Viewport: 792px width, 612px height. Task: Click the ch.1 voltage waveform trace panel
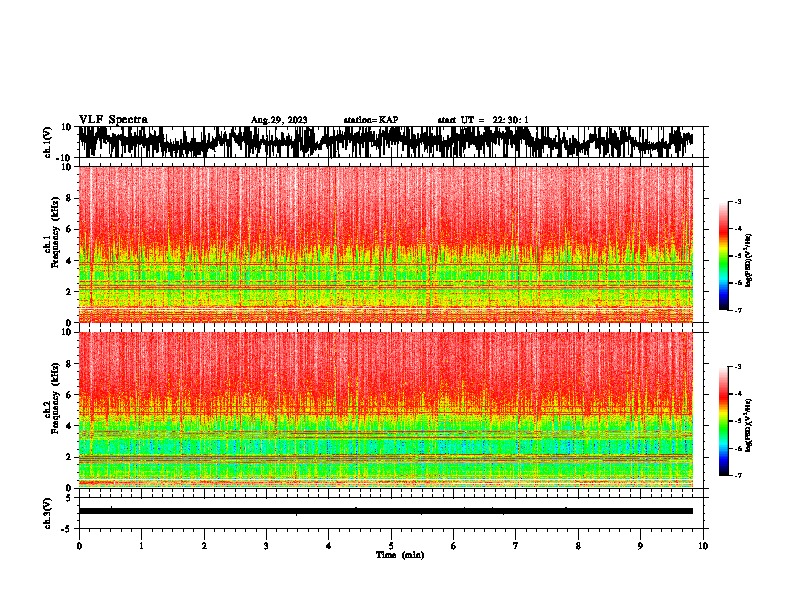(390, 142)
